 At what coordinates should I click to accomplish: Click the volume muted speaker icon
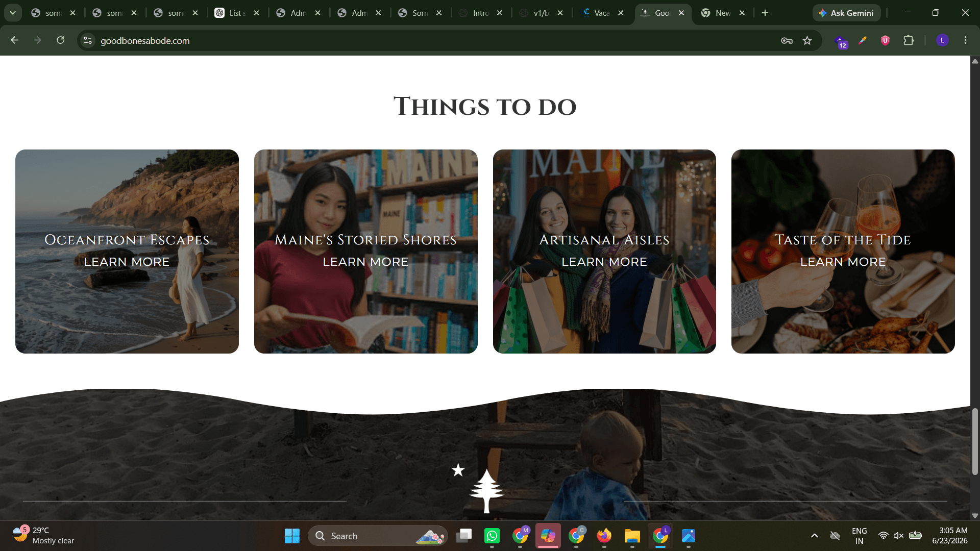(899, 536)
